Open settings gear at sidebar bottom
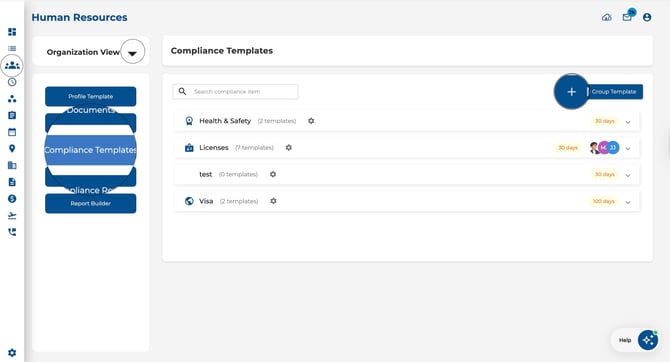The width and height of the screenshot is (670, 362). [x=12, y=353]
